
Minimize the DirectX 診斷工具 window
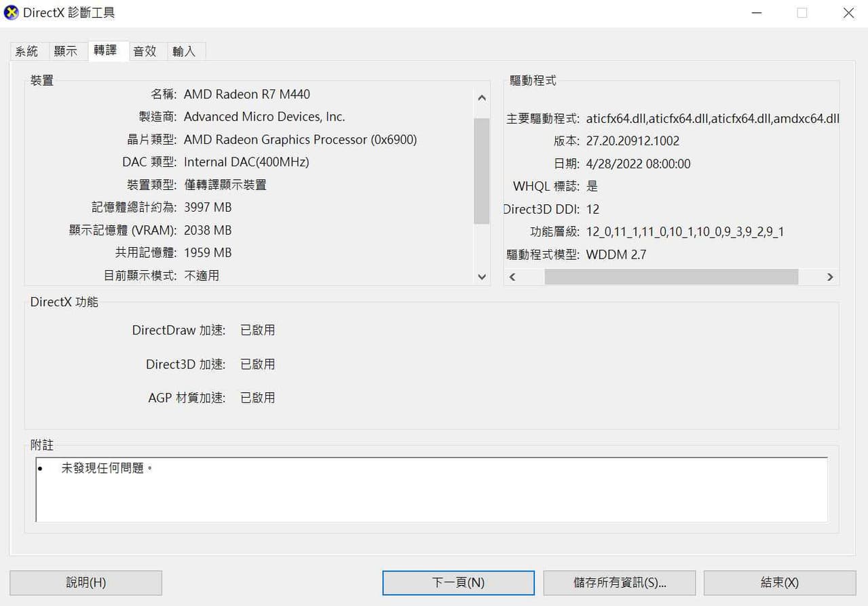tap(756, 13)
